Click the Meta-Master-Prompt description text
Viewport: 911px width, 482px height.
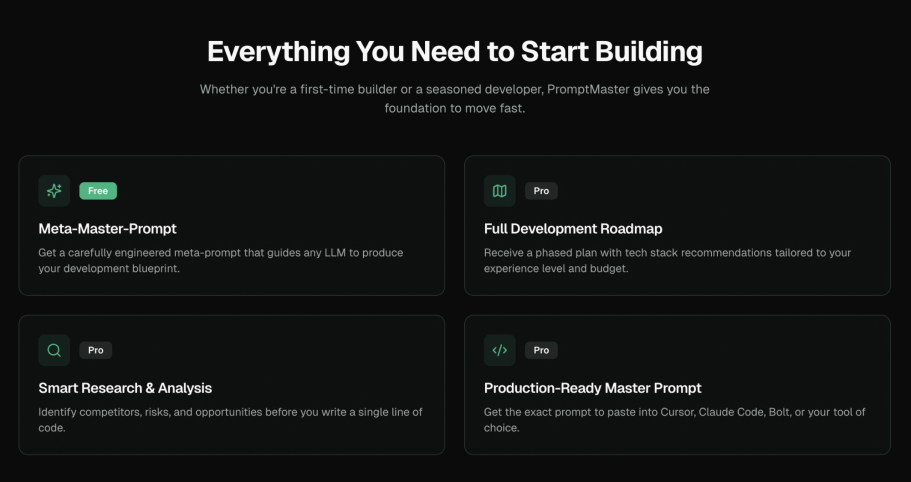[220, 261]
